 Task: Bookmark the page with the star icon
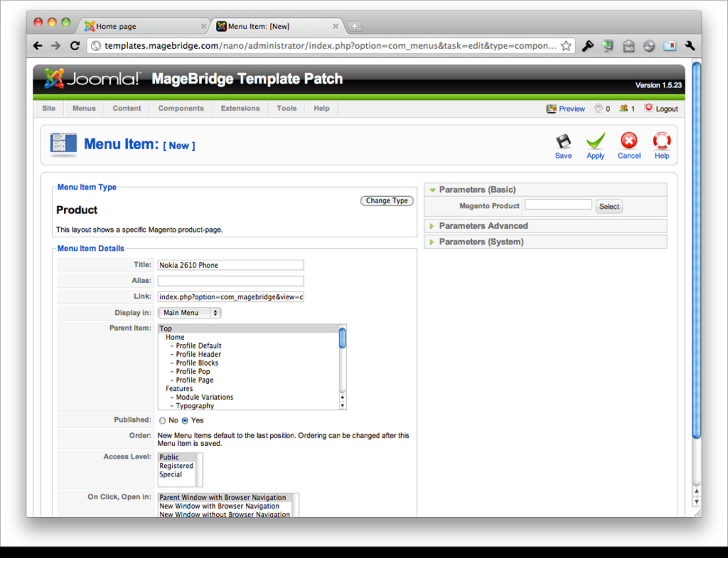tap(566, 46)
